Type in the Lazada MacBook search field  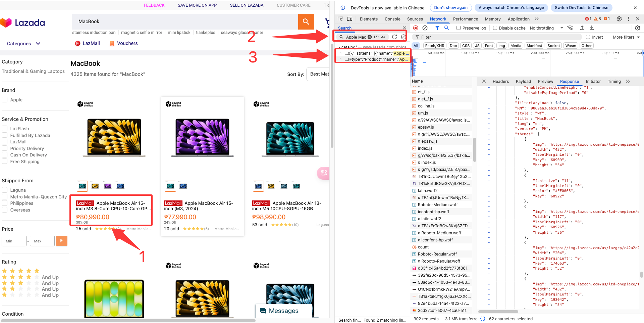pyautogui.click(x=185, y=21)
